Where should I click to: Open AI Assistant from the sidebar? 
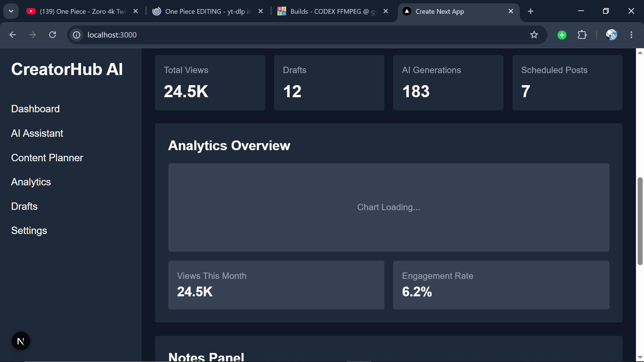tap(37, 133)
